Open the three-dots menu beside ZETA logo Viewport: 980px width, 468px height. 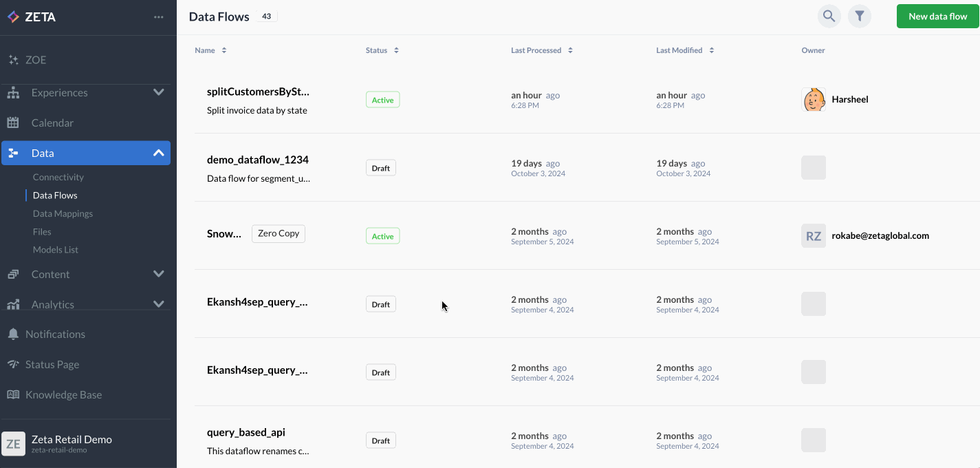(159, 17)
